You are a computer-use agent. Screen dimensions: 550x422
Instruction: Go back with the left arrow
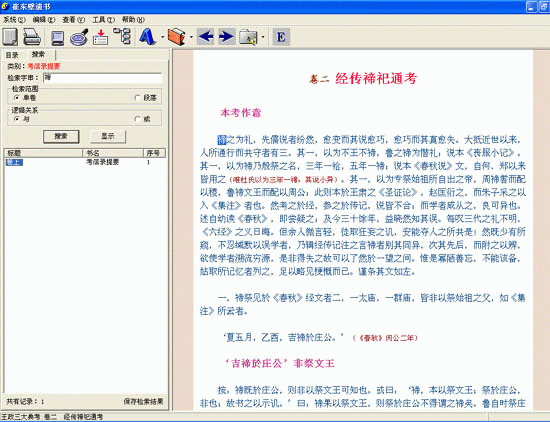coord(205,36)
